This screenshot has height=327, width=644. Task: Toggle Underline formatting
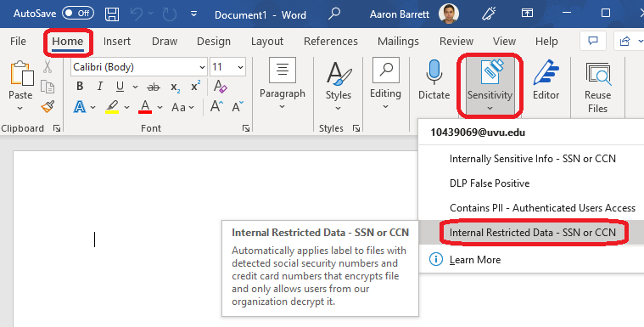coord(120,87)
